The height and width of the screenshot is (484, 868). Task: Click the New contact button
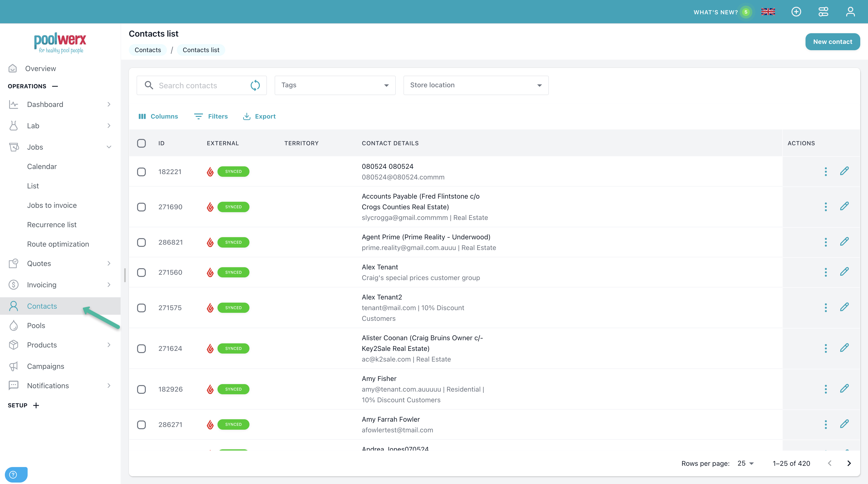coord(832,42)
